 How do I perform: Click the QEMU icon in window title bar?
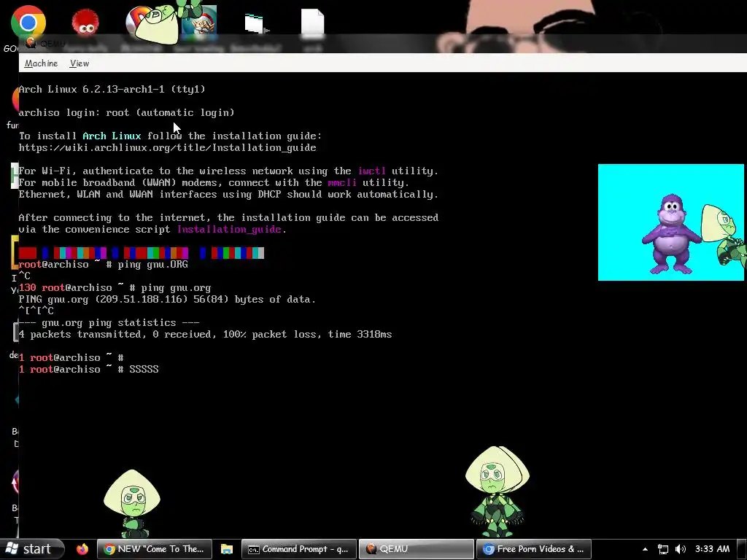pos(31,43)
